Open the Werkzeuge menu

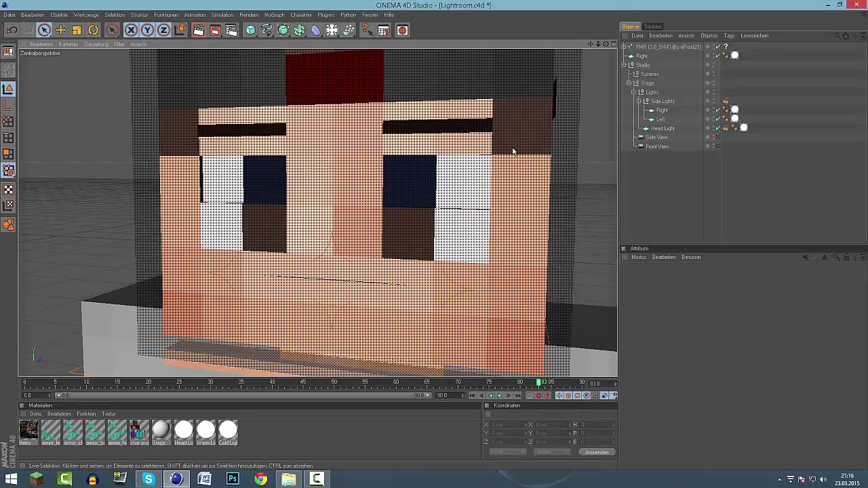[x=85, y=15]
